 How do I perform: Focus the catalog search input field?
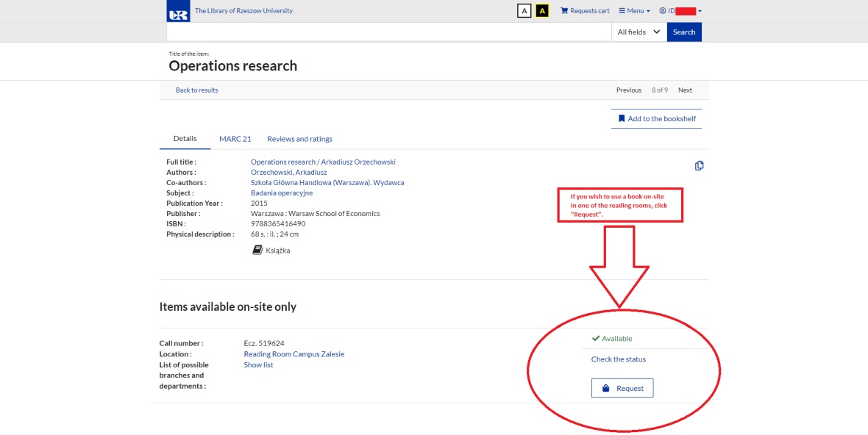(x=388, y=32)
